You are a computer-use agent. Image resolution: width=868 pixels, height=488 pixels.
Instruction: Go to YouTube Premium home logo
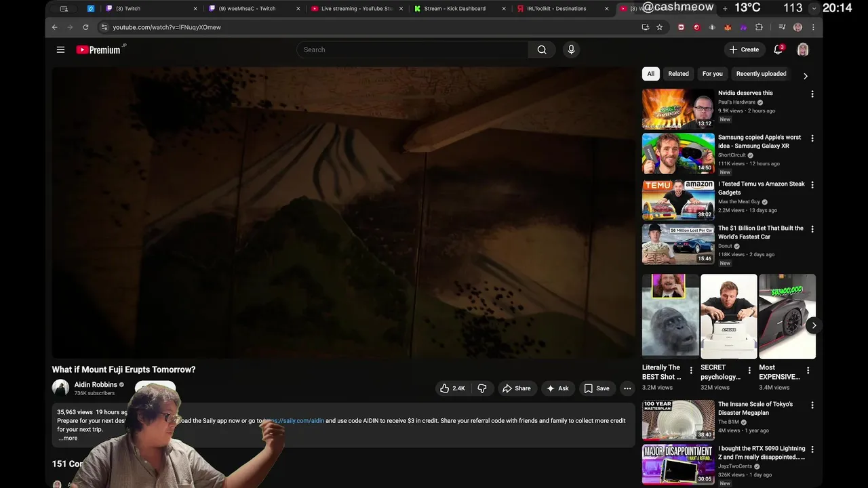point(99,49)
